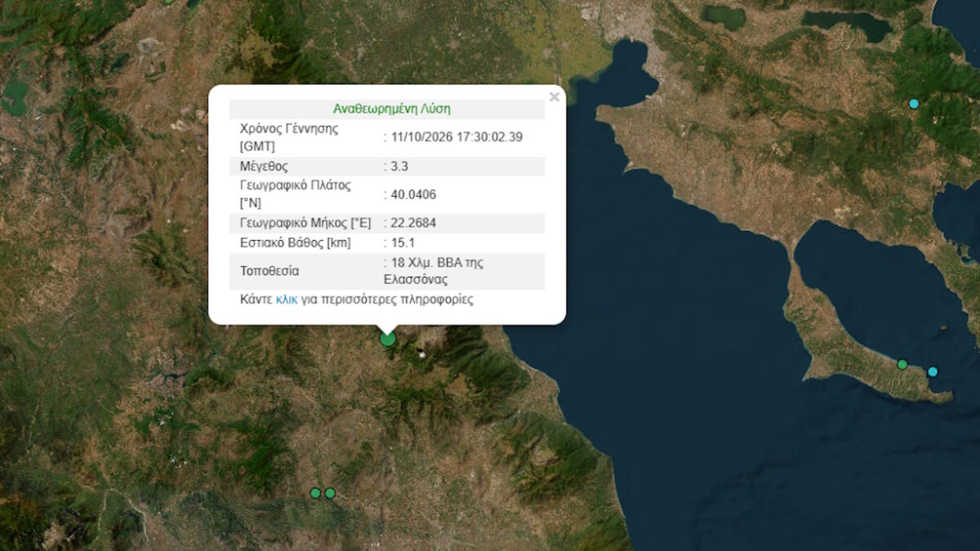This screenshot has width=980, height=551.
Task: Select the cyan marker in the sea off the peninsula
Action: pos(933,371)
